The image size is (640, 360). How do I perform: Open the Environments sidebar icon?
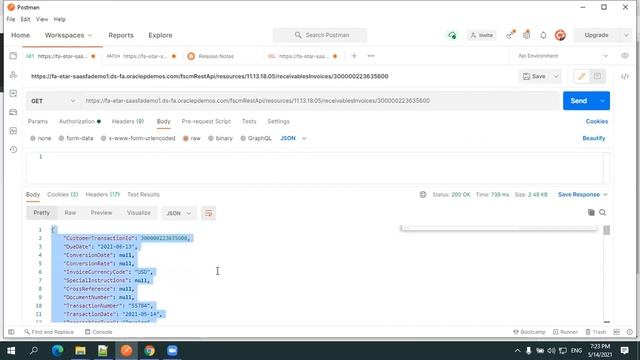click(13, 93)
